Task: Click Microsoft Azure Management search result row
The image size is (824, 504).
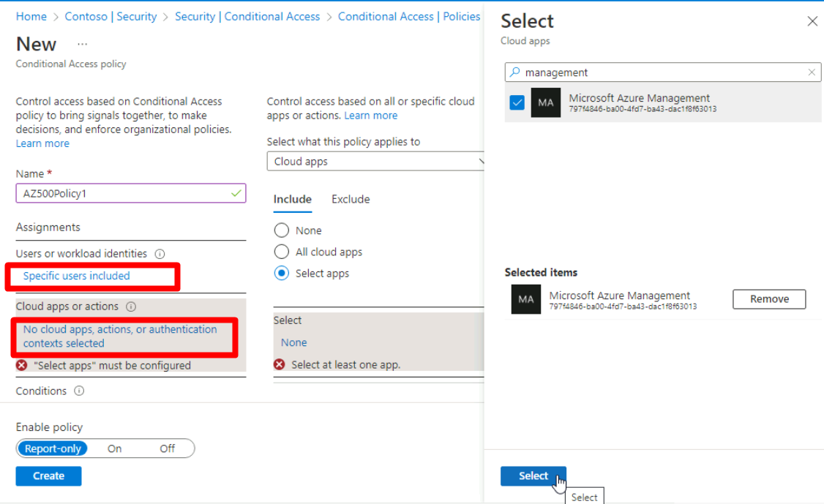Action: (x=663, y=102)
